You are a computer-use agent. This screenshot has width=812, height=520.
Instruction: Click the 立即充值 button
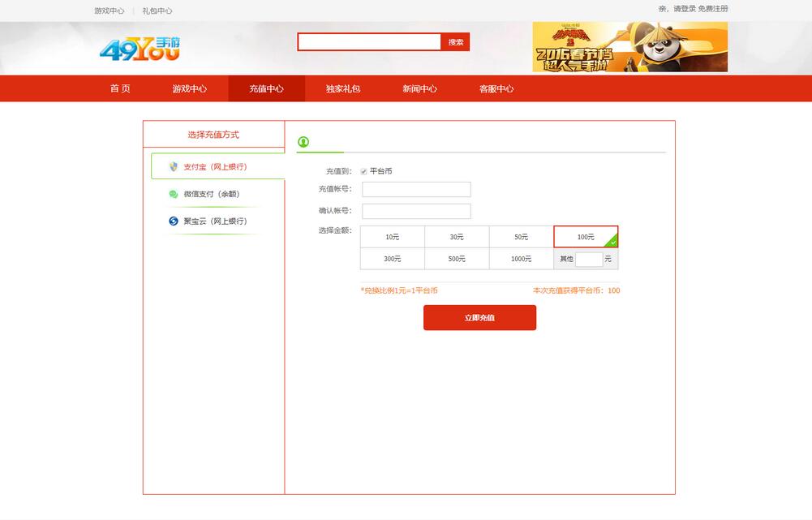[479, 317]
